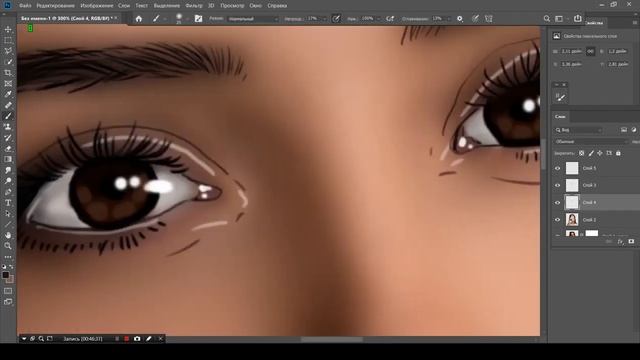The image size is (640, 360).
Task: Select the Crop tool
Action: click(x=8, y=73)
